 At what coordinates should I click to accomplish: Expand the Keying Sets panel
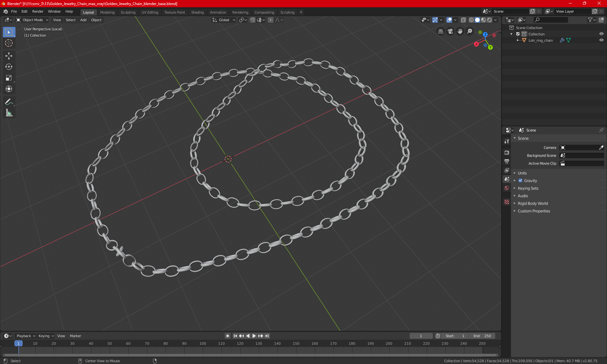pos(528,188)
